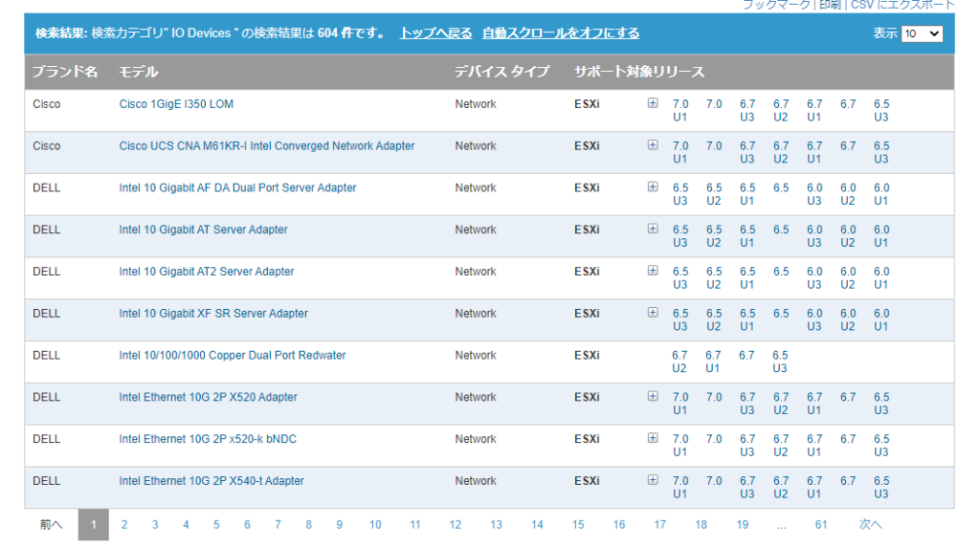This screenshot has width=980, height=549.
Task: Go to results page 17
Action: (x=660, y=525)
